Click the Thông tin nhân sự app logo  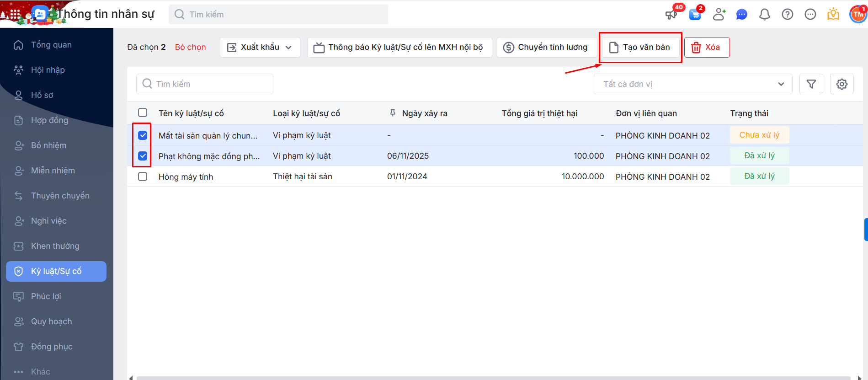coord(40,14)
